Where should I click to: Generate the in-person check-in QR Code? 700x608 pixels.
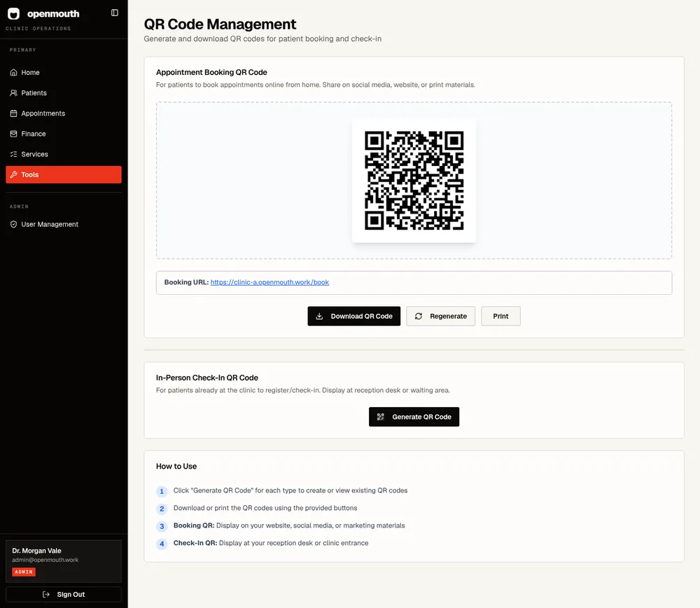[414, 417]
